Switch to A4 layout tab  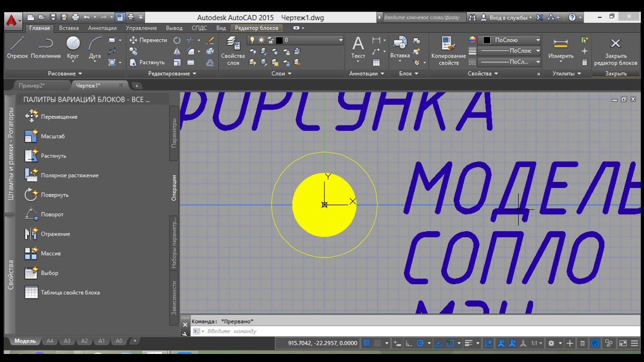point(50,341)
